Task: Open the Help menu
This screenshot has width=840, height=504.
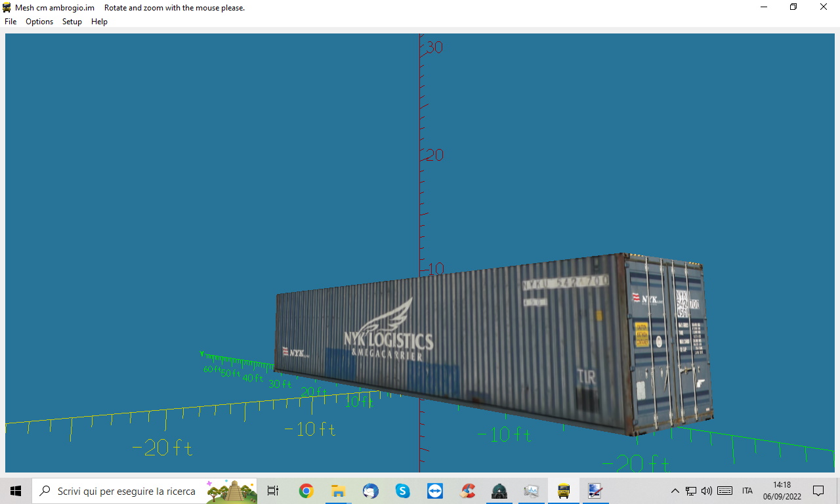Action: pyautogui.click(x=99, y=22)
